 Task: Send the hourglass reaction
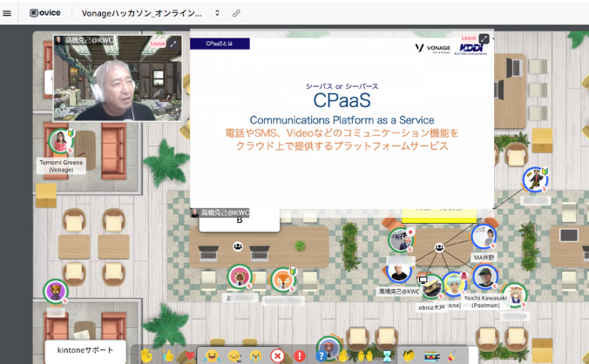(x=387, y=356)
